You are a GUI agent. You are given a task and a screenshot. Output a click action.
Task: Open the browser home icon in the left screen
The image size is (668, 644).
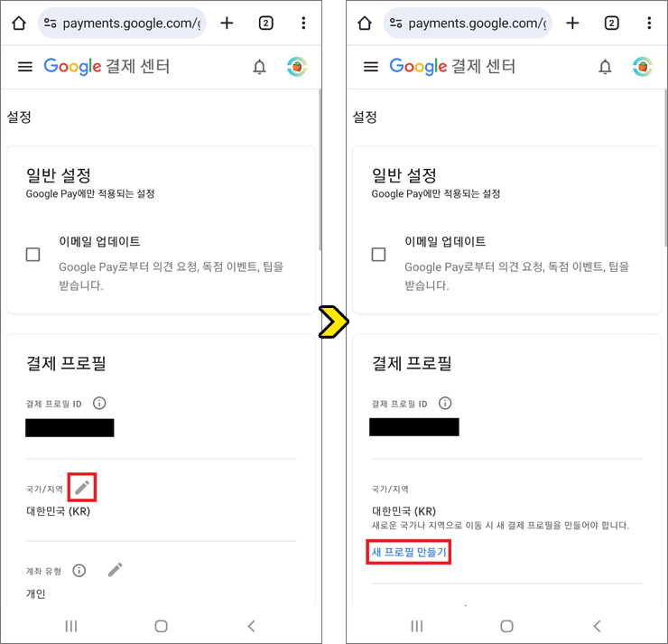pos(19,23)
